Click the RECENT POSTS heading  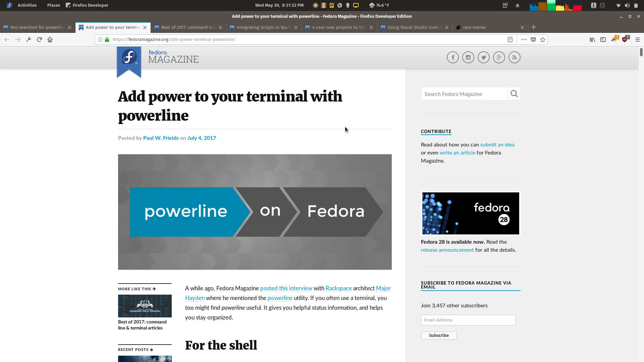tap(136, 350)
